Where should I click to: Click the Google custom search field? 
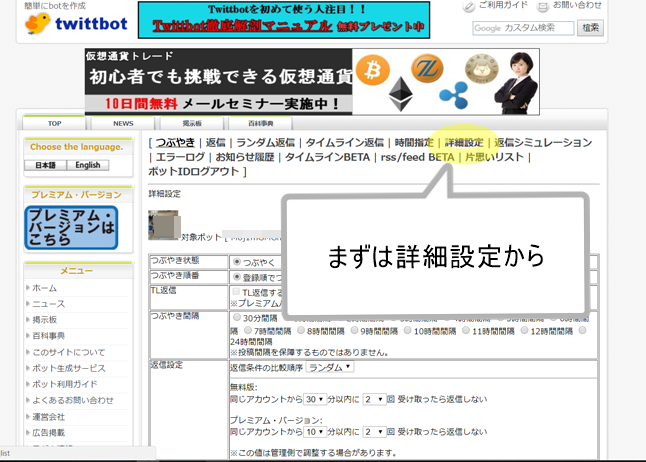click(x=523, y=28)
